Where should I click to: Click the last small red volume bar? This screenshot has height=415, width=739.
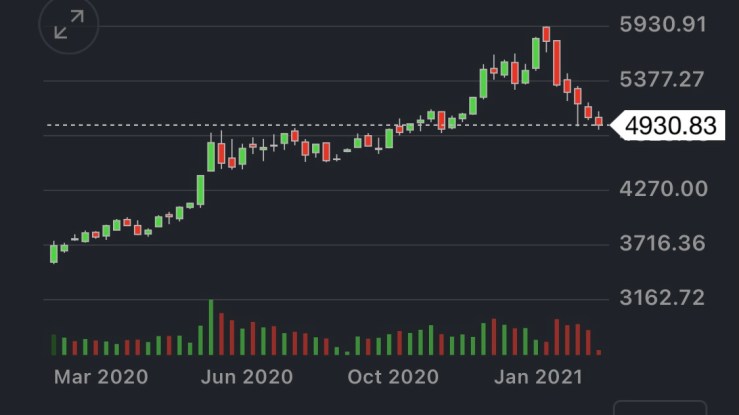point(599,352)
